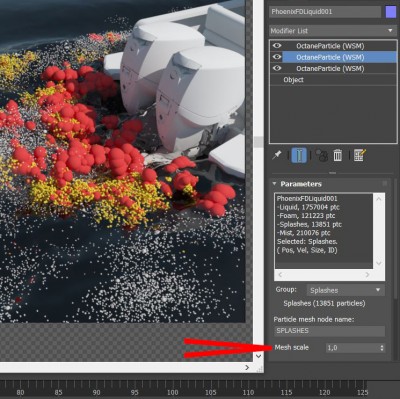Click Make Unique icon

[321, 155]
